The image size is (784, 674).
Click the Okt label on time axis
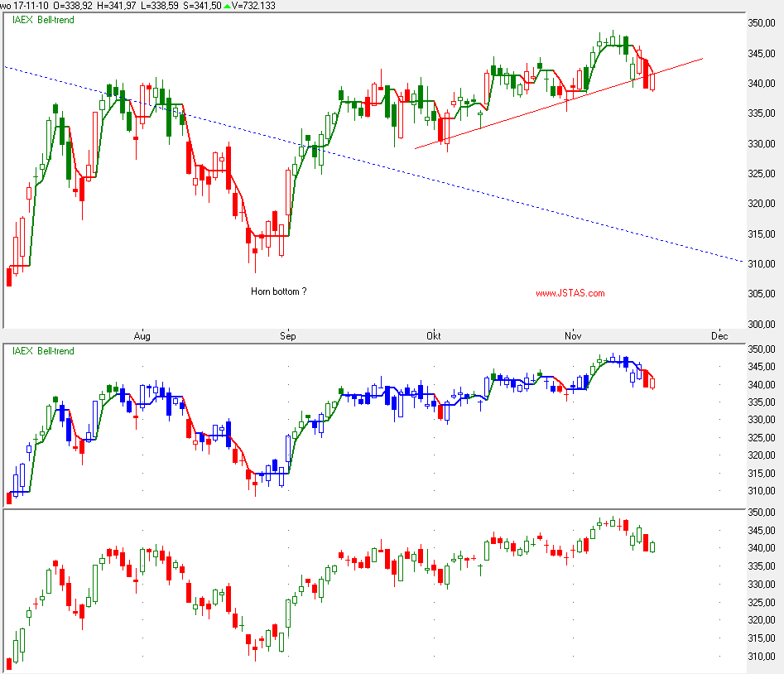(x=433, y=336)
